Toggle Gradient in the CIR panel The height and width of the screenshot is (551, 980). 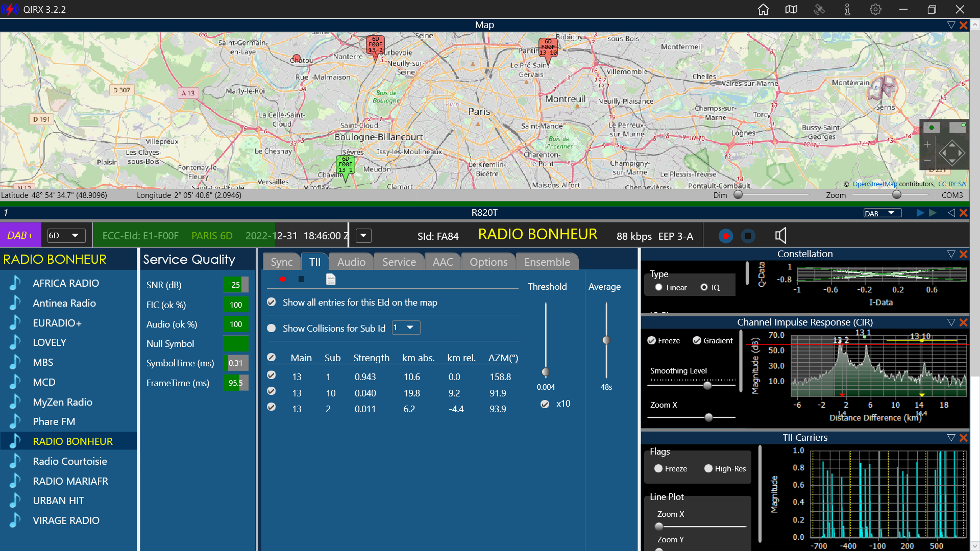click(697, 341)
